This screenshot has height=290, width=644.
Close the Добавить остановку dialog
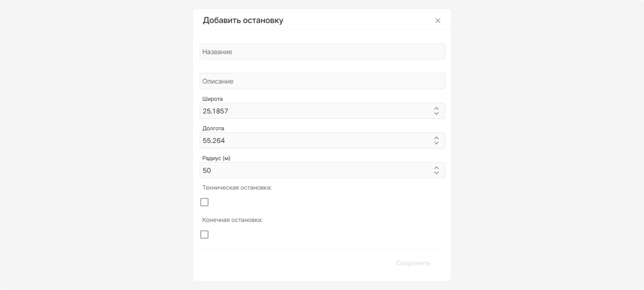438,21
